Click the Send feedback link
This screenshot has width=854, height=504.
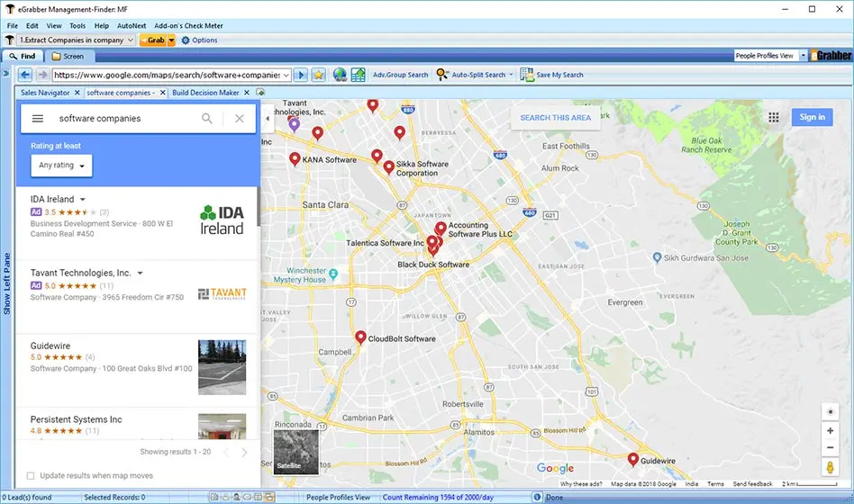click(752, 484)
